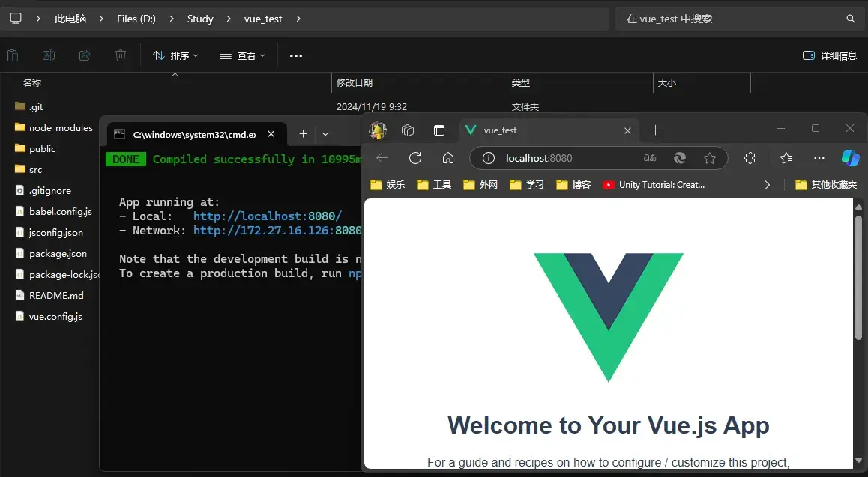
Task: Bookmark this page with the star icon
Action: [x=710, y=159]
